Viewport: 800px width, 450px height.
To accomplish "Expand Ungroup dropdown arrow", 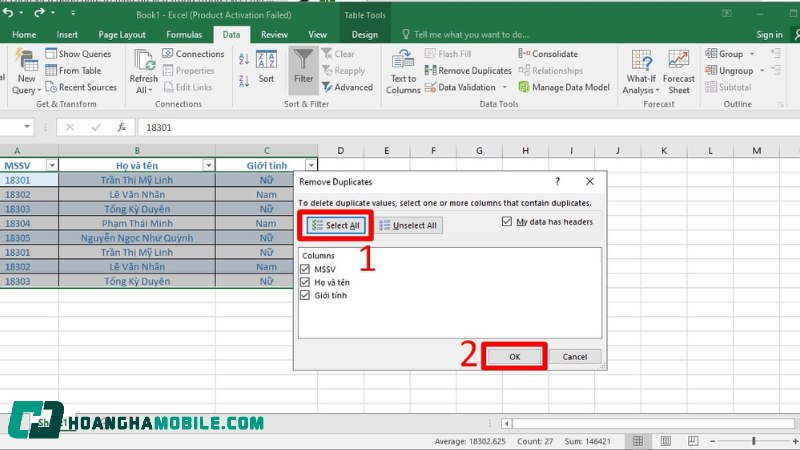I will tap(762, 70).
